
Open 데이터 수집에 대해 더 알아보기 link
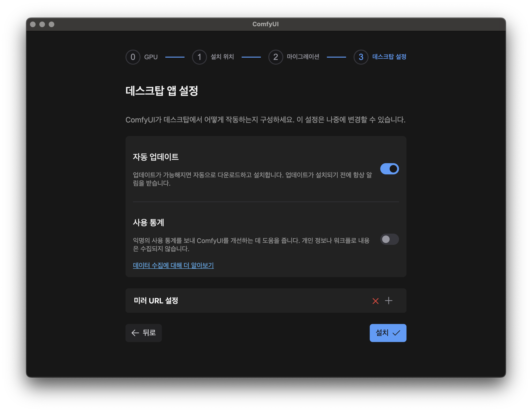173,265
